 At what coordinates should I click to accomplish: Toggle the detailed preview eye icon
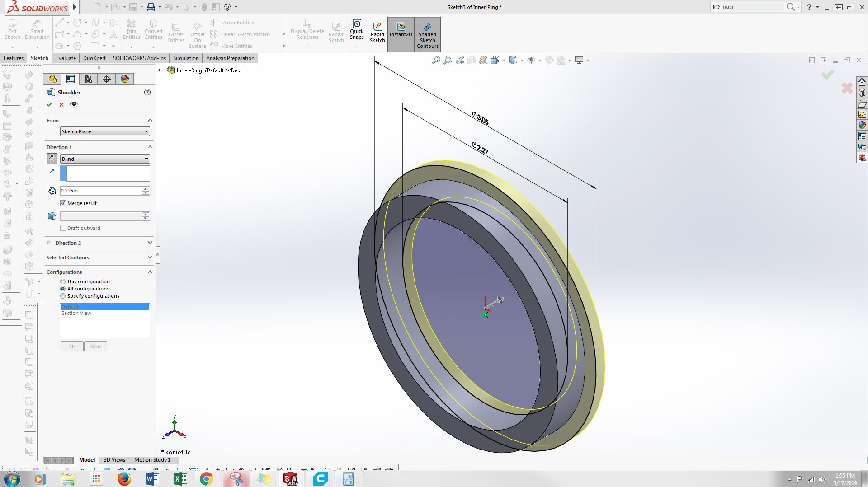tap(74, 104)
